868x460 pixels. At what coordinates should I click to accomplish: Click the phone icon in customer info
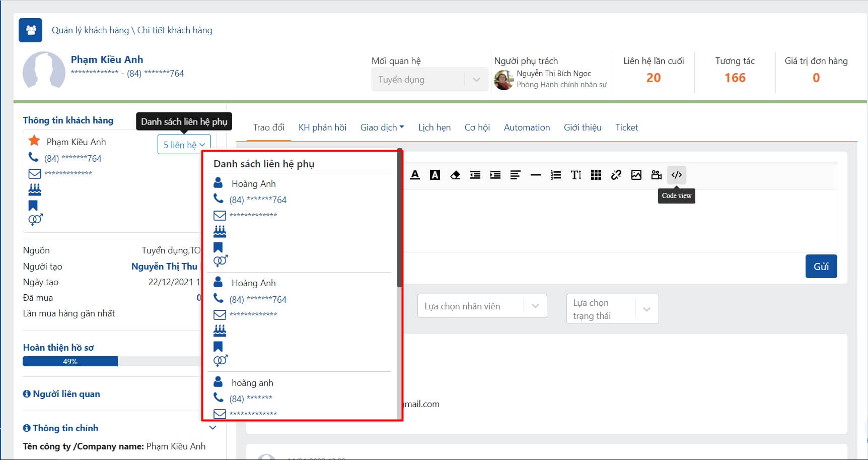pos(33,157)
